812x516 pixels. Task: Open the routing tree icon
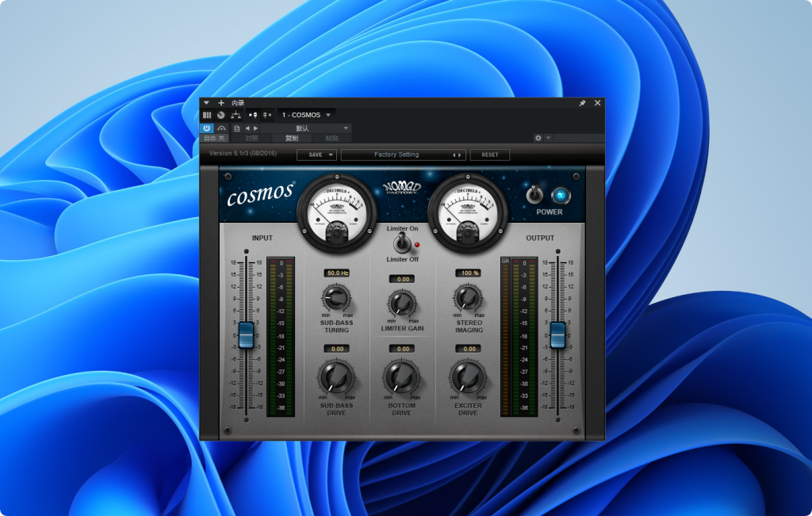coord(236,115)
